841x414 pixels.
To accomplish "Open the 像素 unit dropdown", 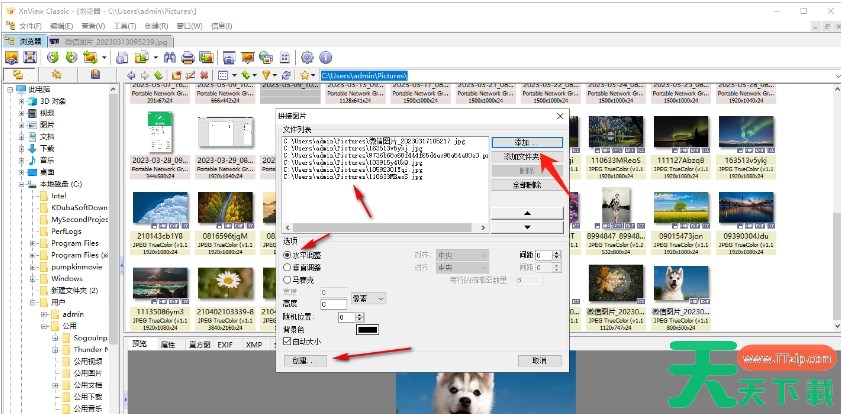I will click(x=367, y=298).
